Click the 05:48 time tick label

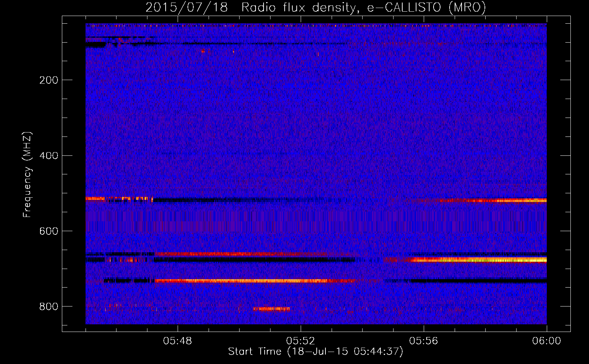(178, 341)
